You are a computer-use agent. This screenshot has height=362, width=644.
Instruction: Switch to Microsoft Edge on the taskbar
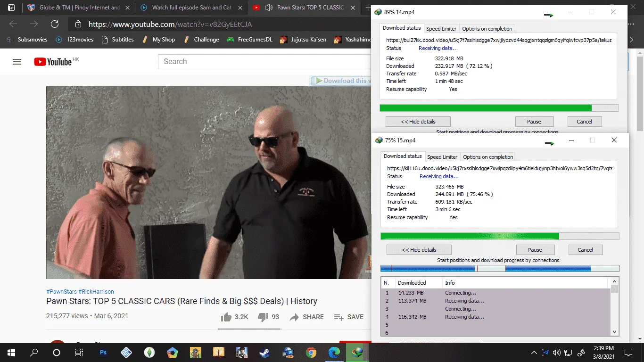coord(334,353)
